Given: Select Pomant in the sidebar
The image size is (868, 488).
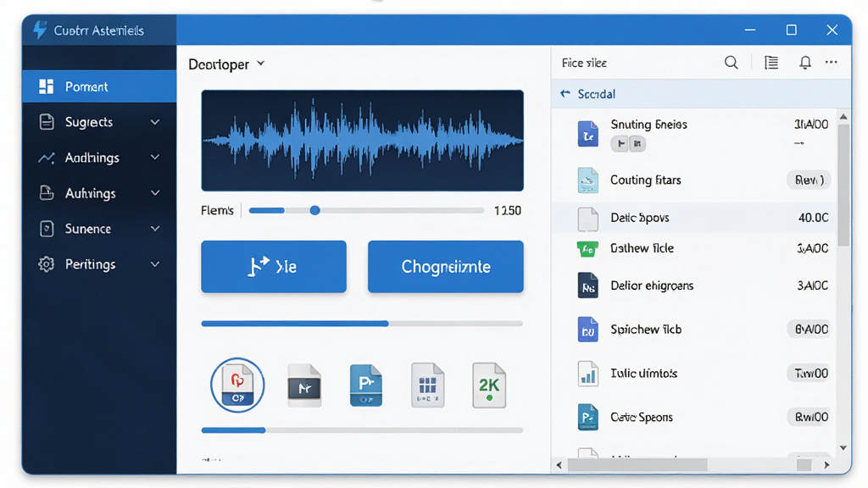Looking at the screenshot, I should 99,86.
